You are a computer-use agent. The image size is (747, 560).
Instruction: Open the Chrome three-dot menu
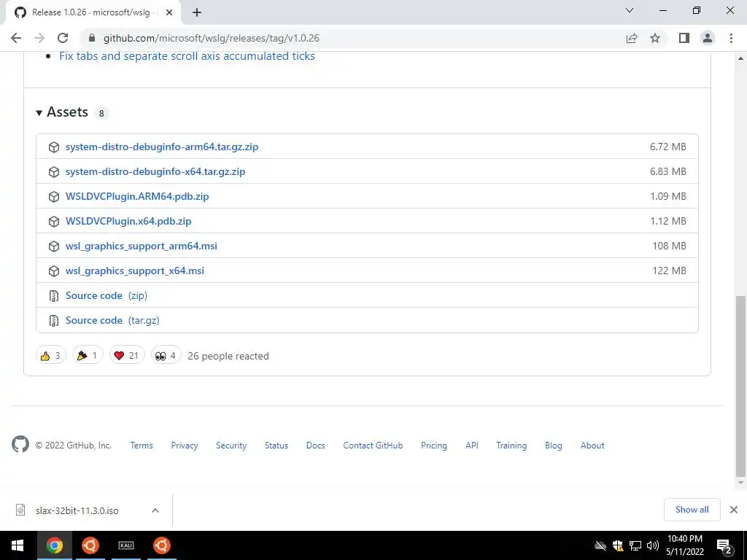(x=731, y=38)
